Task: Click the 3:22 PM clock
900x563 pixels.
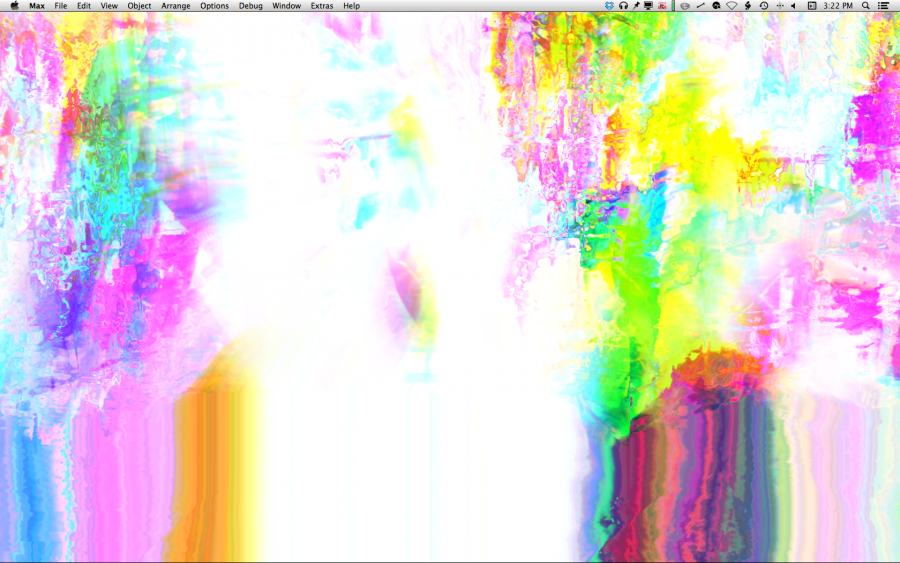Action: pos(838,6)
